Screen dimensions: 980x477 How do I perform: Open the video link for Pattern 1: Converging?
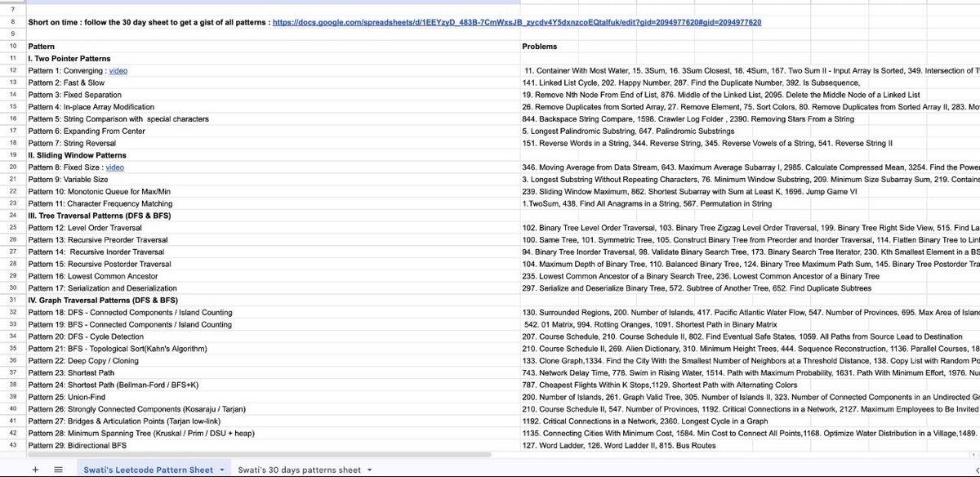(x=118, y=71)
